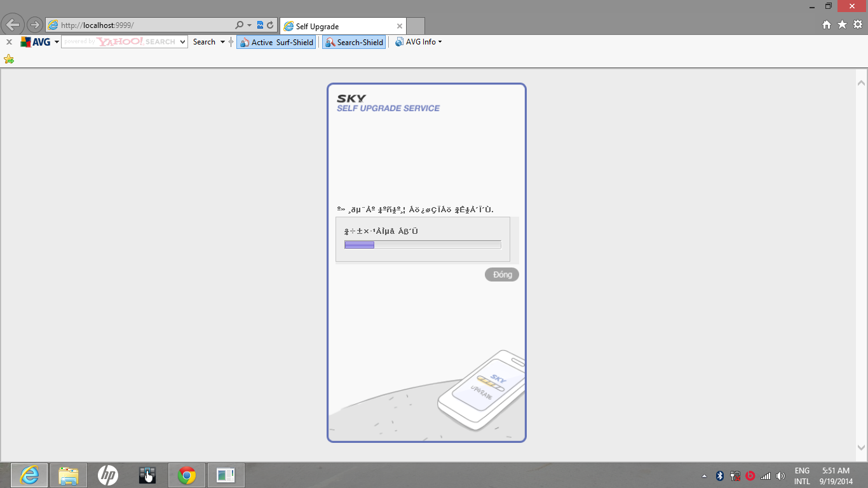Screen dimensions: 868x488
Task: Click the add-to-favorites-bar star icon
Action: coord(9,59)
